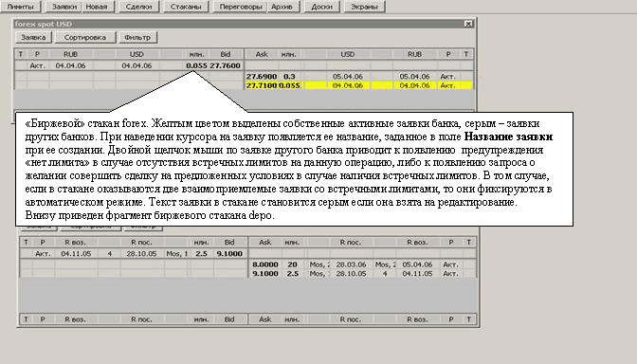Viewport: 637px width, 364px height.
Task: Select the 27.7600 bid price cell
Action: pyautogui.click(x=225, y=65)
